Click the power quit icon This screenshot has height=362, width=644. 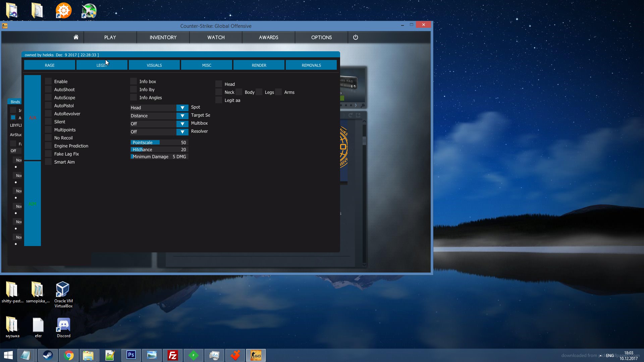[356, 37]
